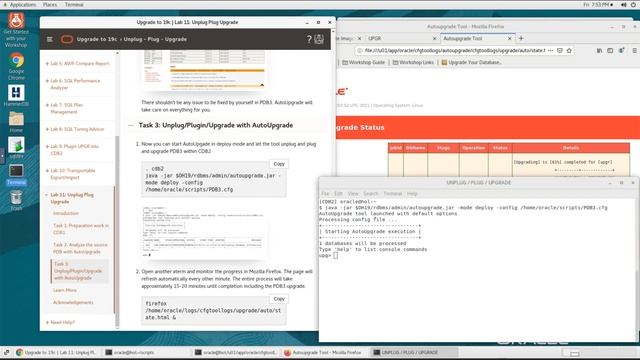640x360 pixels.
Task: Open Edit menu in UNPLUG terminal
Action: (338, 193)
